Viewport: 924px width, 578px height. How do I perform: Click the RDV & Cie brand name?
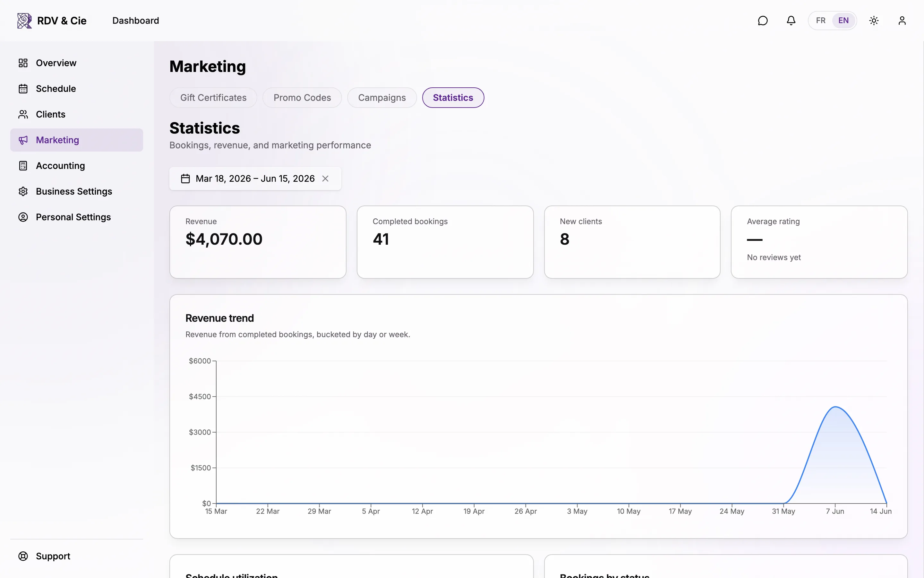tap(62, 21)
